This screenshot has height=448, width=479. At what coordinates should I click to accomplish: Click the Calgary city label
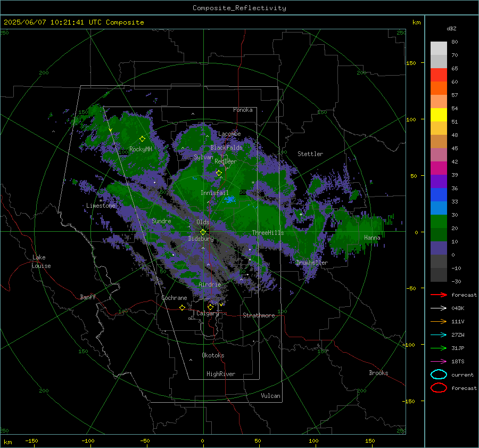208,313
